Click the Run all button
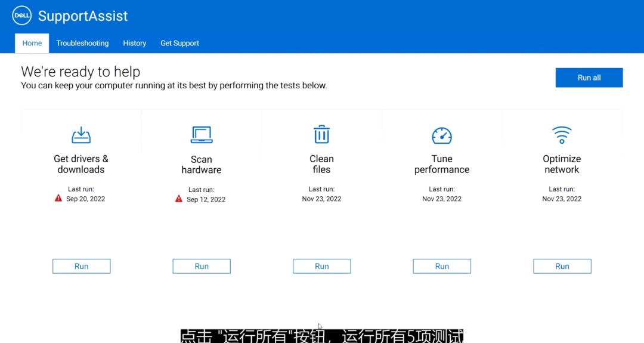Viewport: 644px width, 343px height. (x=589, y=78)
